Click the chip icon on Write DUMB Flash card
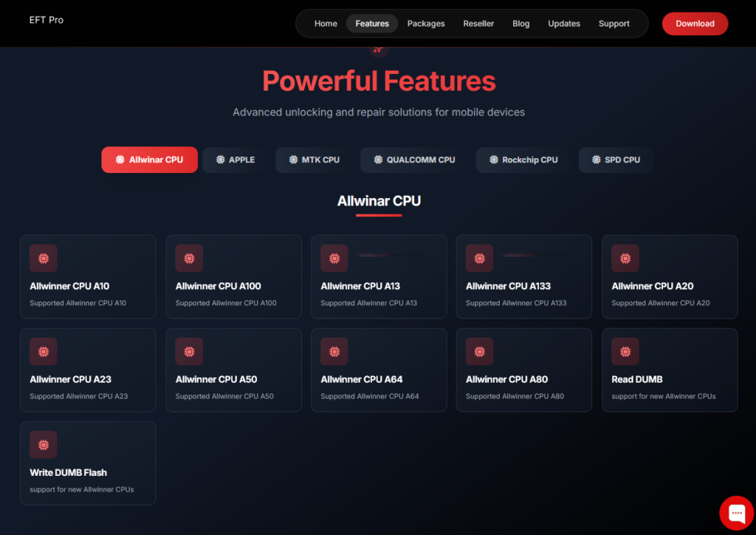 [x=43, y=444]
